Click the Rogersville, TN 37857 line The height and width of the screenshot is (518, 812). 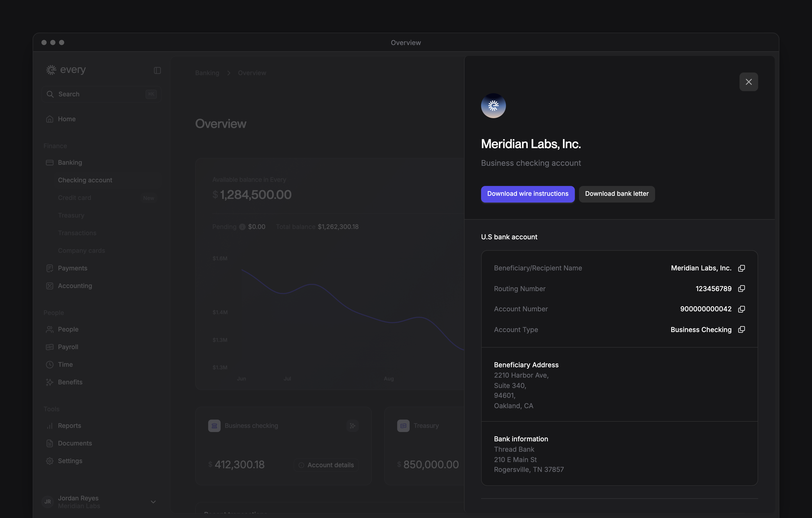click(x=528, y=470)
